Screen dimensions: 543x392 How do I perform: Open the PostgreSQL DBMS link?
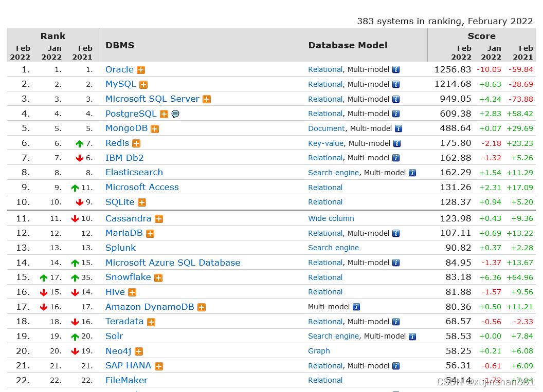[x=131, y=114]
